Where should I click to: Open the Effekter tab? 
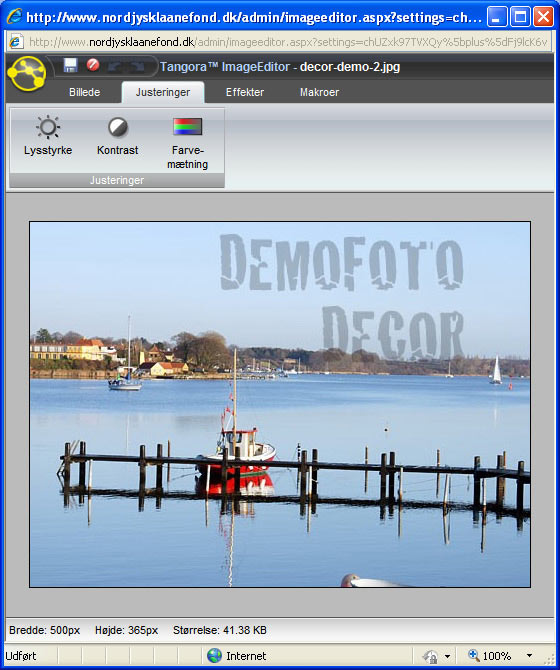245,92
